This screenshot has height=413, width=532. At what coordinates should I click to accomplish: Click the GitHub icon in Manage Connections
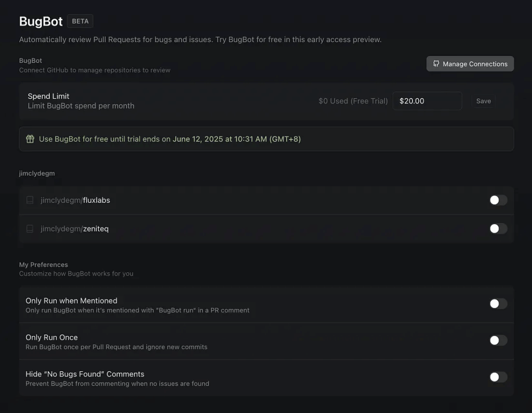coord(436,64)
